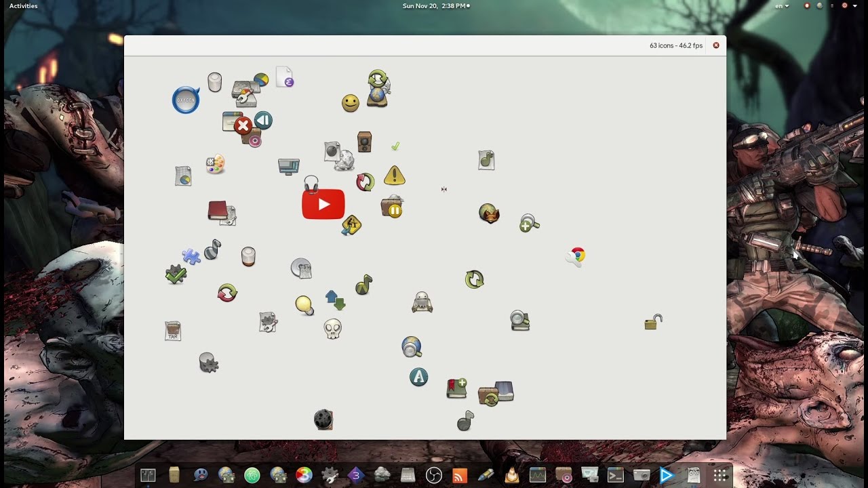868x488 pixels.
Task: Click the open padlock icon
Action: tap(653, 322)
